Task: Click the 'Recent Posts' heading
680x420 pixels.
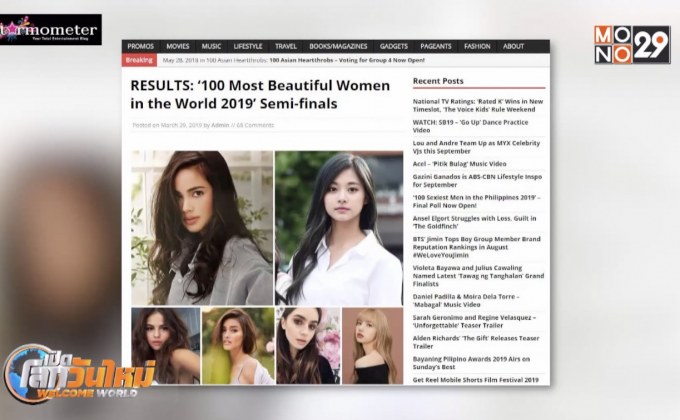Action: pos(438,81)
